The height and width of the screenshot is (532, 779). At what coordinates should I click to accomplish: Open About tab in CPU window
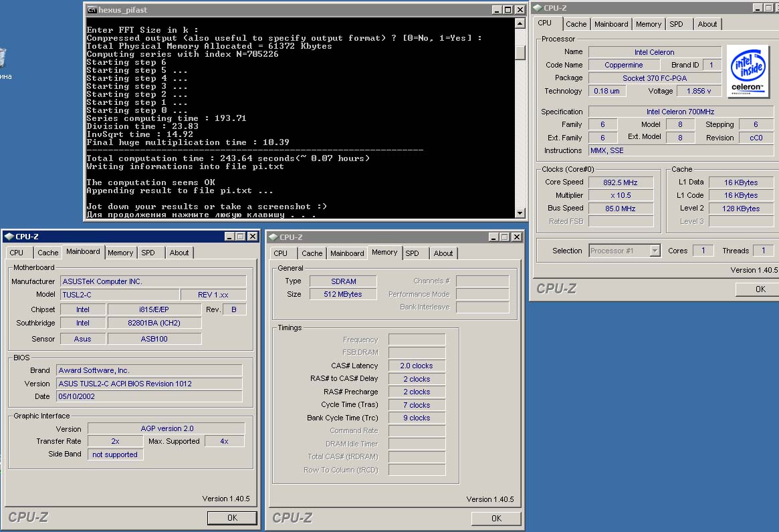pyautogui.click(x=707, y=24)
